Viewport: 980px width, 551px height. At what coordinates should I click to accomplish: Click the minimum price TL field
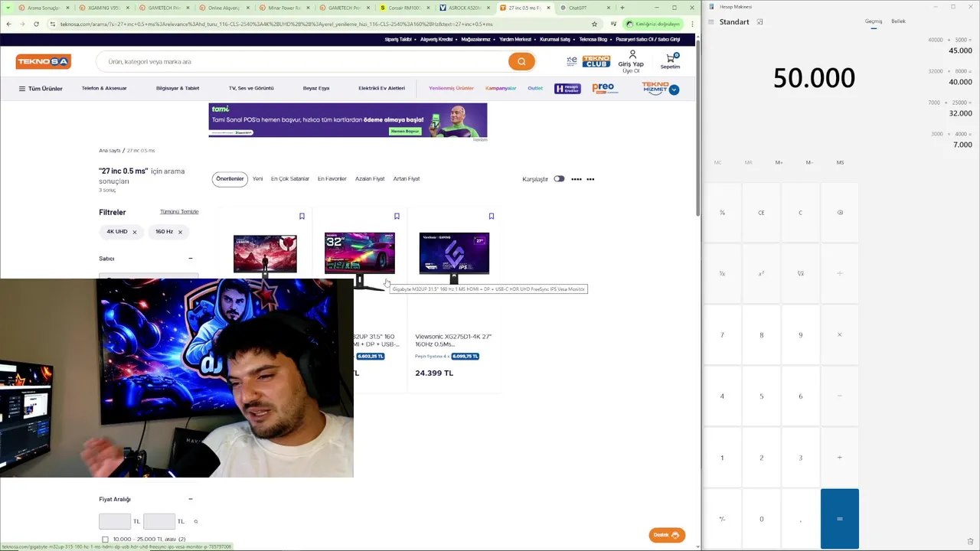coord(115,521)
